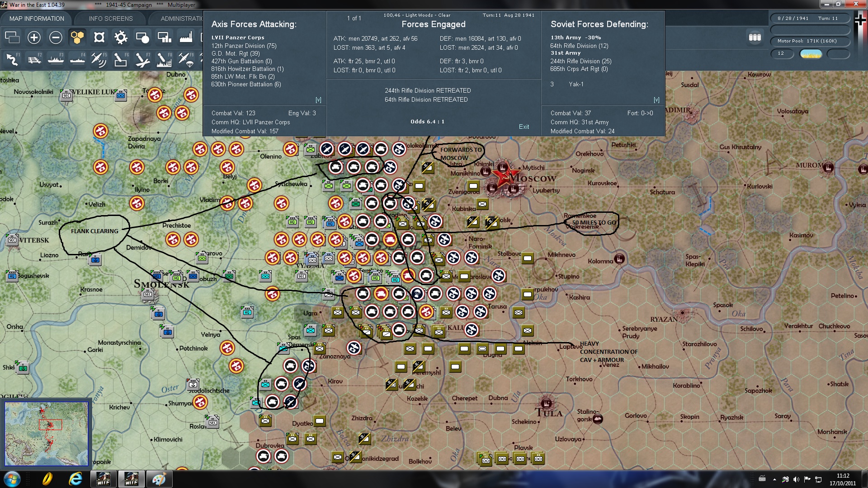Screen dimensions: 868x488
Task: Toggle the yellow hex grid display
Action: (x=77, y=38)
